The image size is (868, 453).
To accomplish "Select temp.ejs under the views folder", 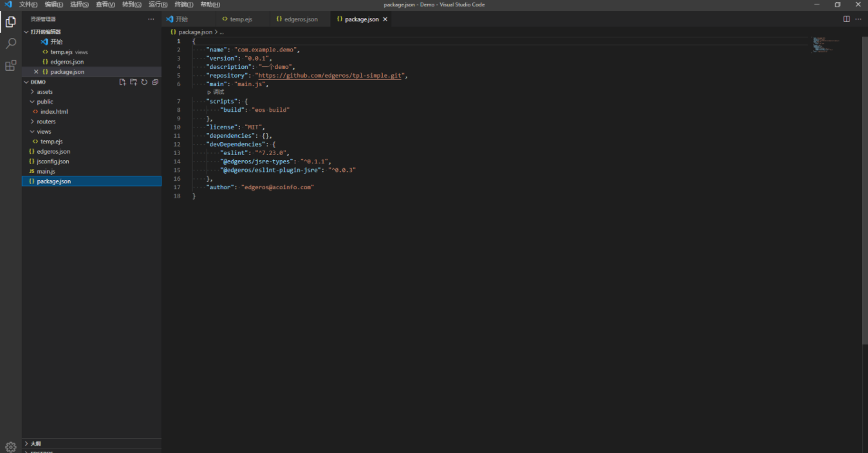I will [x=91, y=142].
